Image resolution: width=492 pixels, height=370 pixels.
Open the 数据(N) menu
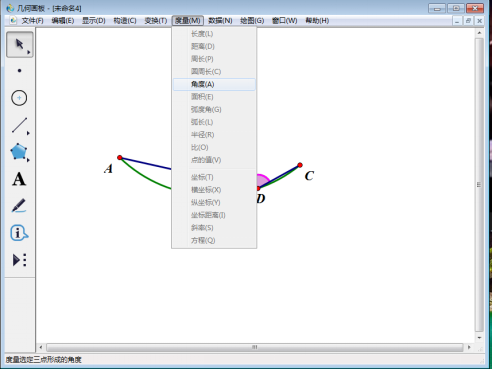(220, 21)
